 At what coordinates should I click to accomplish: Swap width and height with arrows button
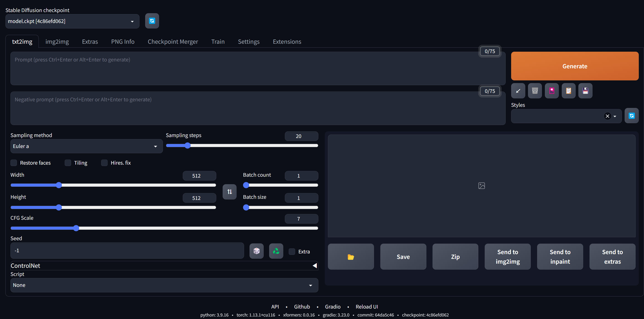coord(229,191)
